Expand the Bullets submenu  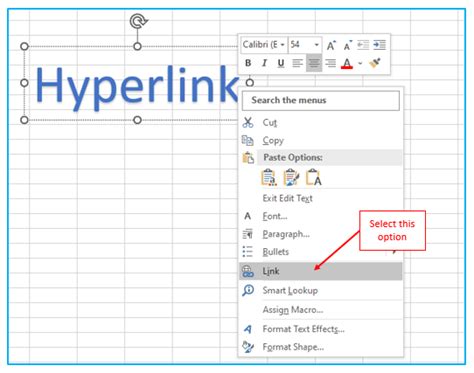(x=321, y=252)
